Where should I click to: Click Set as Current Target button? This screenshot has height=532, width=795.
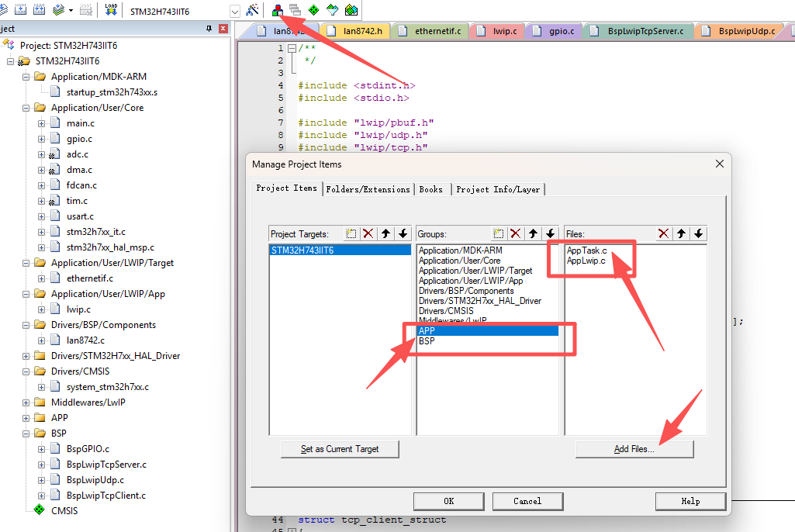[340, 449]
